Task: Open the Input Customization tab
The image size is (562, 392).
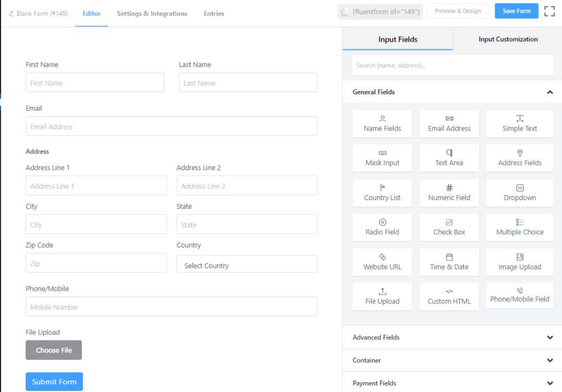Action: 508,39
